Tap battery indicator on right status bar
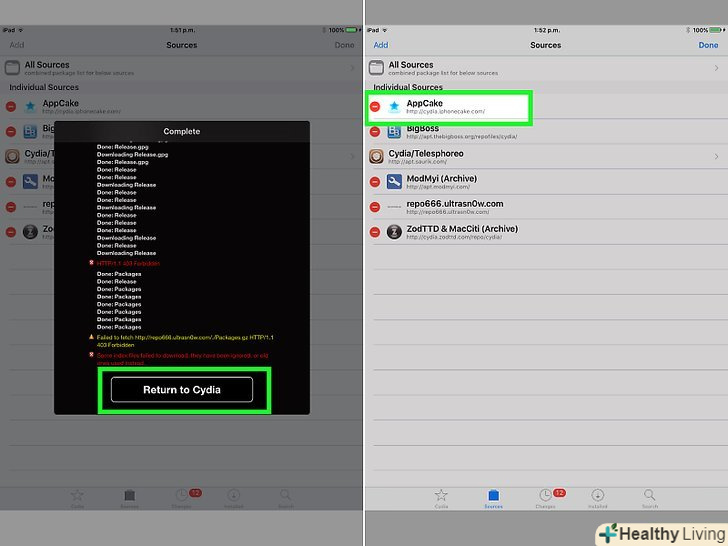Screen dimensions: 728x546 tap(715, 30)
